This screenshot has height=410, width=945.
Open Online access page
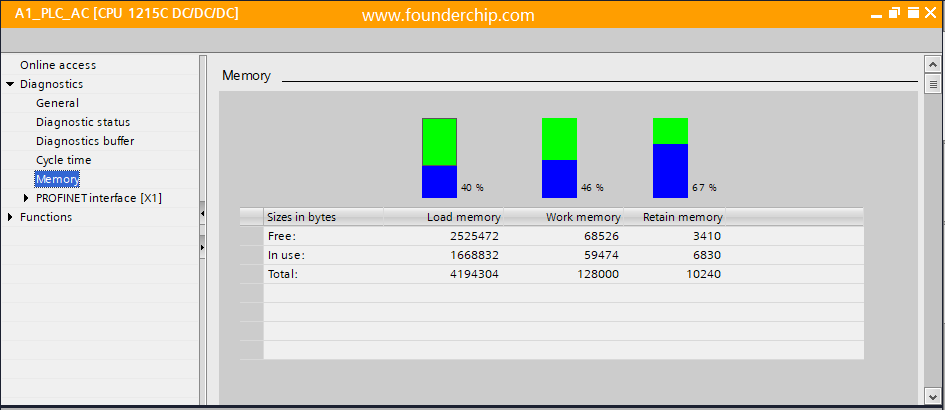coord(58,65)
